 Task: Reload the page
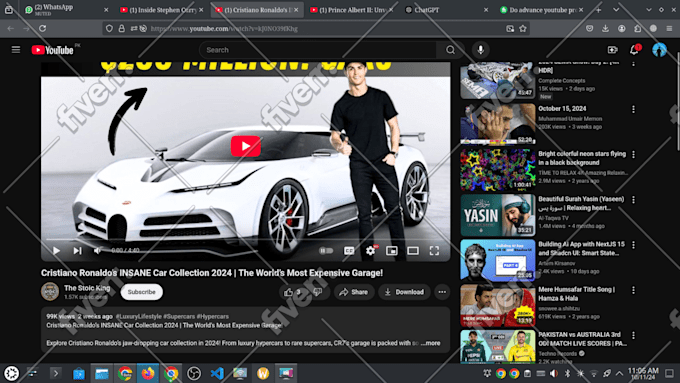[x=42, y=29]
